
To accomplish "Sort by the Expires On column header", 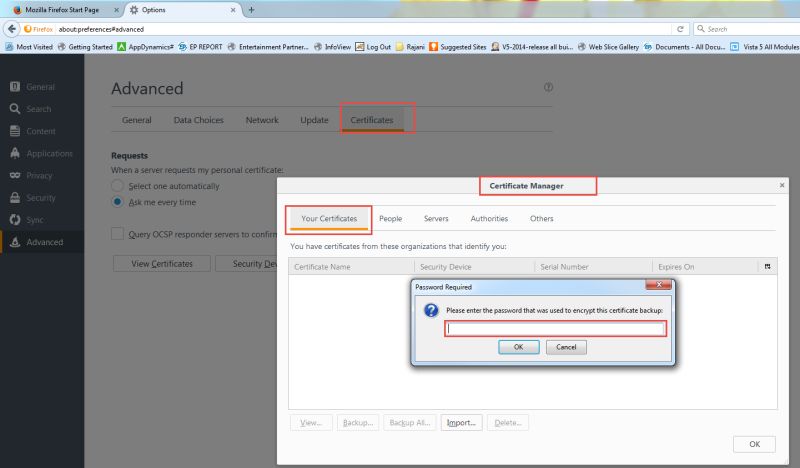I will [x=705, y=266].
